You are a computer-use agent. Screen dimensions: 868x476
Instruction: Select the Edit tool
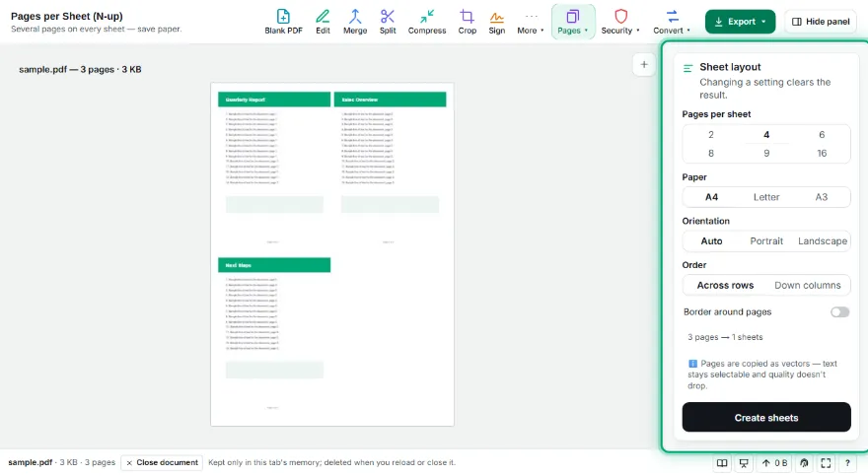pos(323,22)
